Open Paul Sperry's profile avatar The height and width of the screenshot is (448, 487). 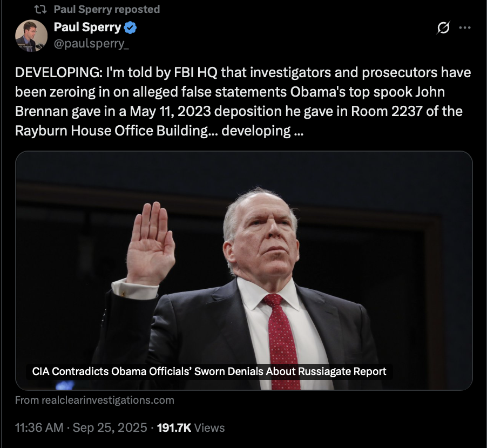coord(31,36)
